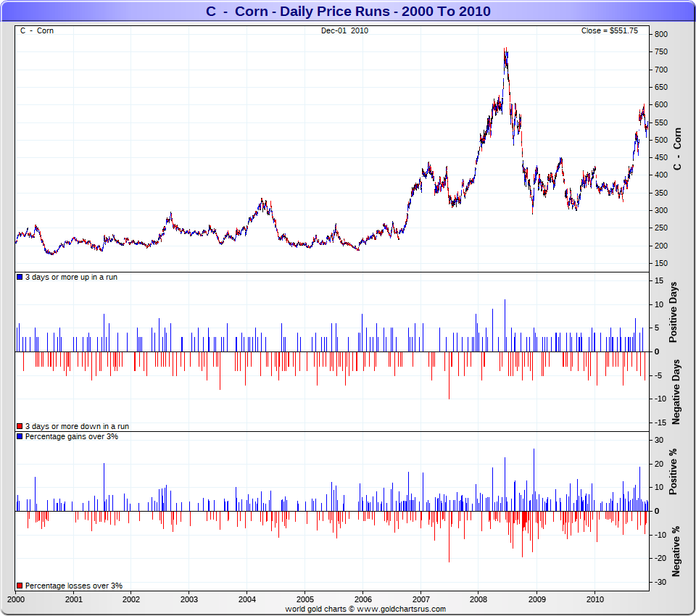Screen dimensions: 696x616
Task: Click the chart title 'Corn - Daily Price Runs'
Action: pos(348,12)
